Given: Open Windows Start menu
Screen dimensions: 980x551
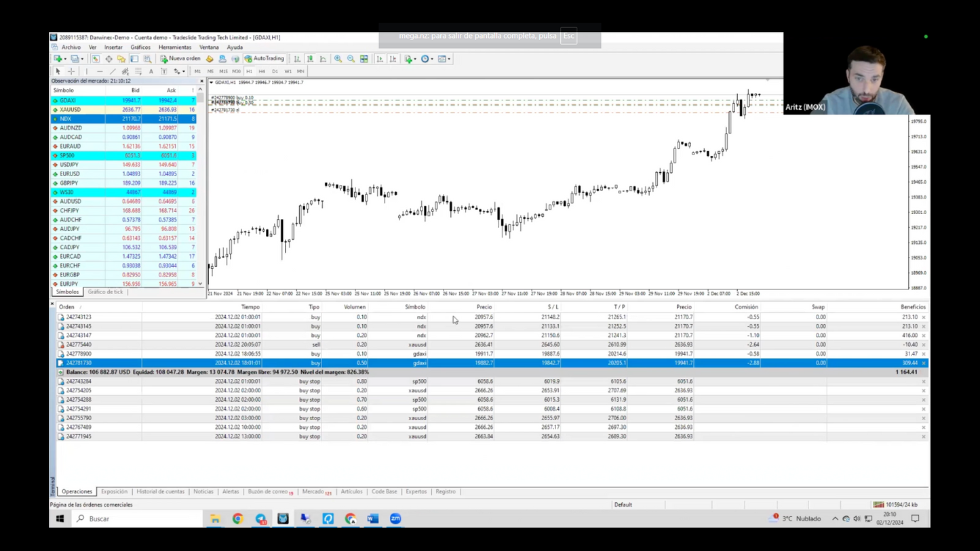Looking at the screenshot, I should coord(60,518).
